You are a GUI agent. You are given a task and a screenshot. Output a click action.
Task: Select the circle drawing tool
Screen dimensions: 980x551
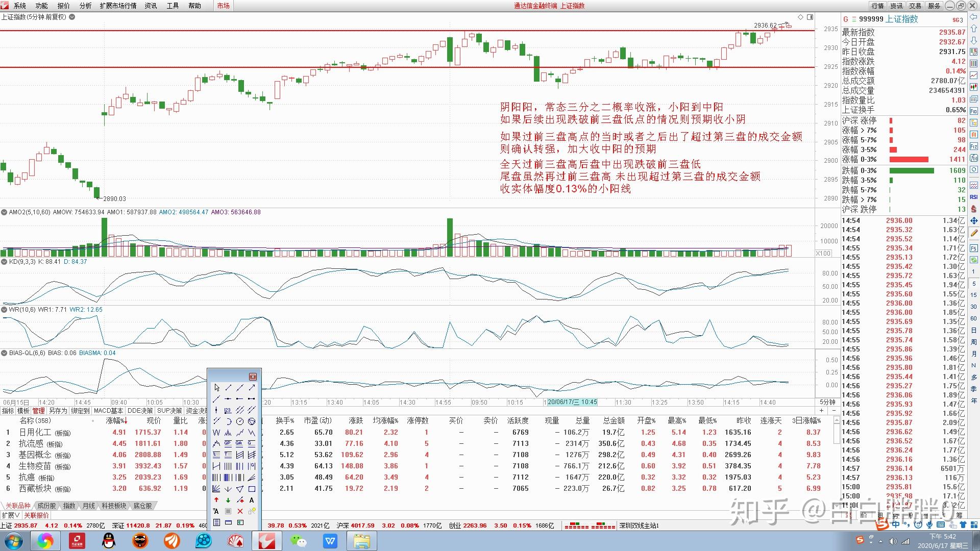pos(240,421)
